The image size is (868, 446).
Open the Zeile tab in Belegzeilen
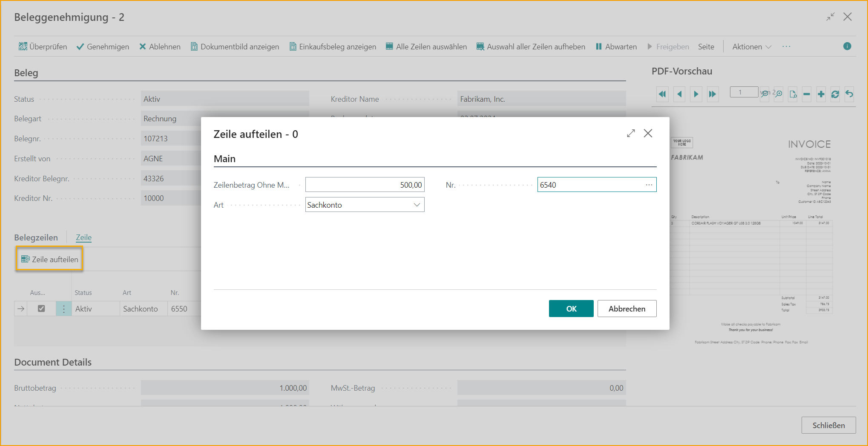[83, 237]
